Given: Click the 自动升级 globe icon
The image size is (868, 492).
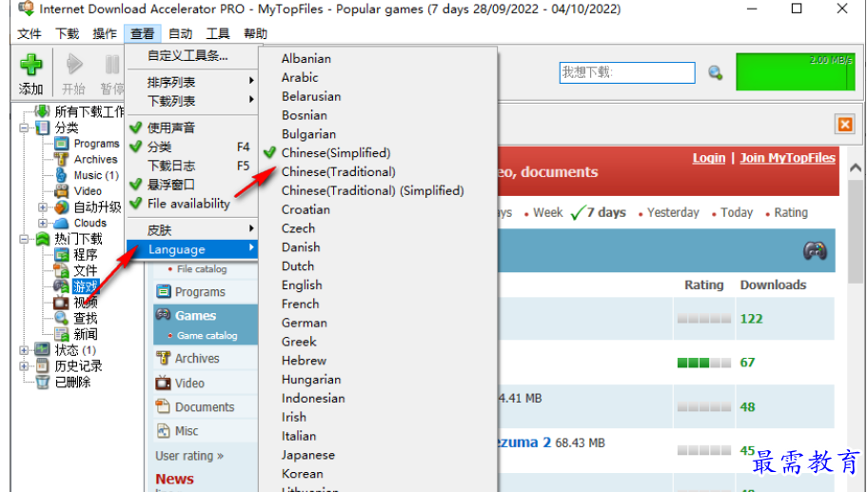Looking at the screenshot, I should (62, 207).
